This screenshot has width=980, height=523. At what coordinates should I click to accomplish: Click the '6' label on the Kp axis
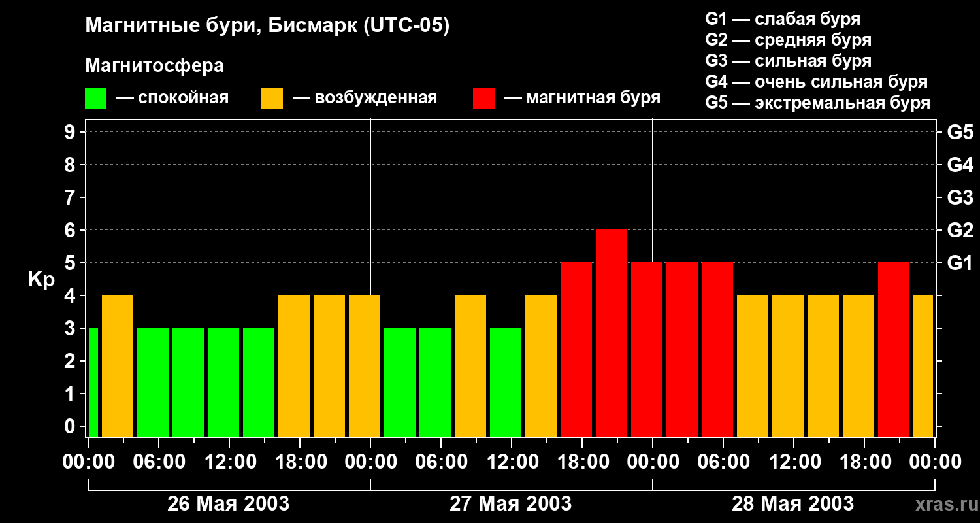click(71, 231)
